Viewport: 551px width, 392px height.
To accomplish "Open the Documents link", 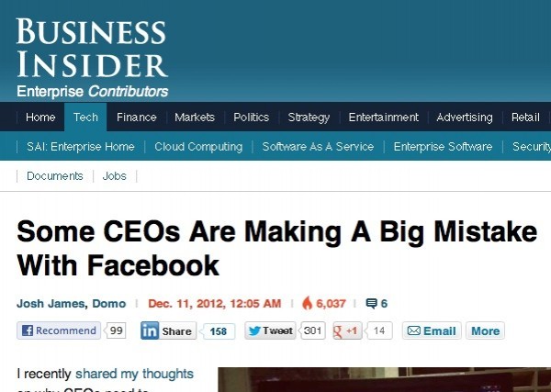I will click(55, 175).
